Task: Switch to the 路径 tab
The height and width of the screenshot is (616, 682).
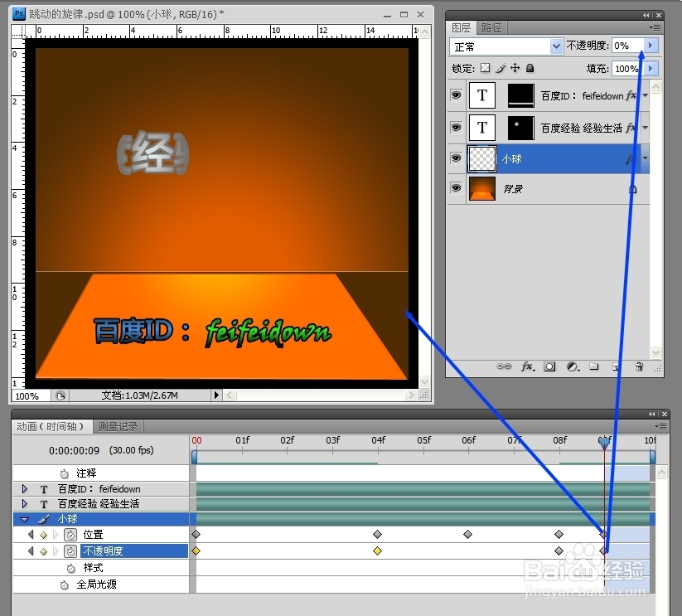Action: 491,28
